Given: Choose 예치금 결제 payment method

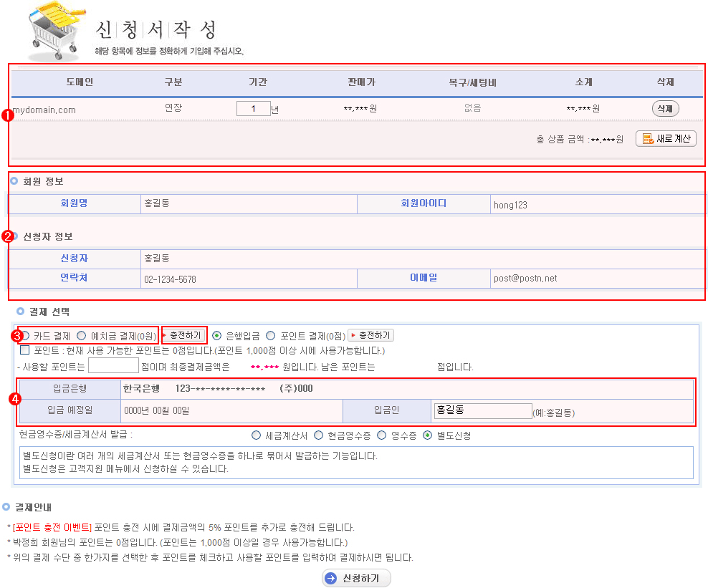Looking at the screenshot, I should 82,335.
